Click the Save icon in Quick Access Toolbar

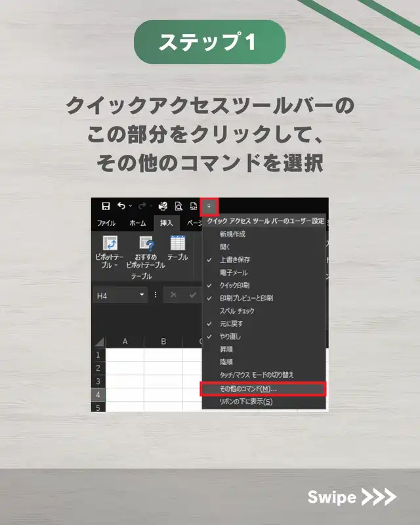[105, 206]
